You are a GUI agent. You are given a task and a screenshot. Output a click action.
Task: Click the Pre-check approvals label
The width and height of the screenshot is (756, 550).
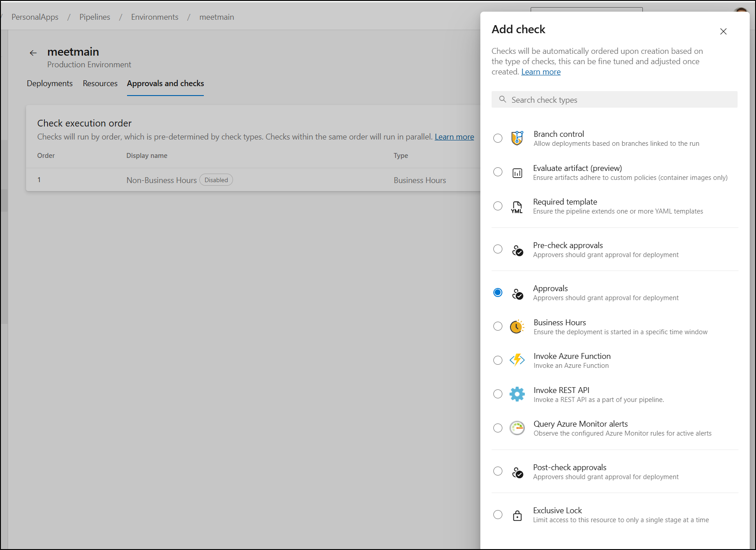click(x=568, y=245)
